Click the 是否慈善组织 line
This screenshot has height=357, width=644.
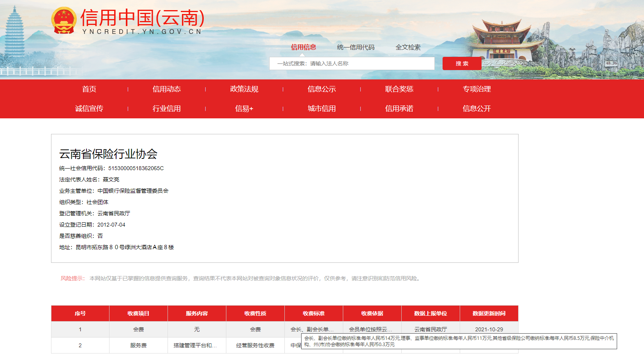(81, 236)
